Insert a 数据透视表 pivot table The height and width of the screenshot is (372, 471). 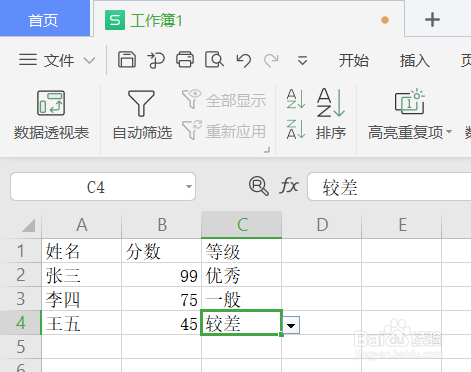pyautogui.click(x=51, y=115)
